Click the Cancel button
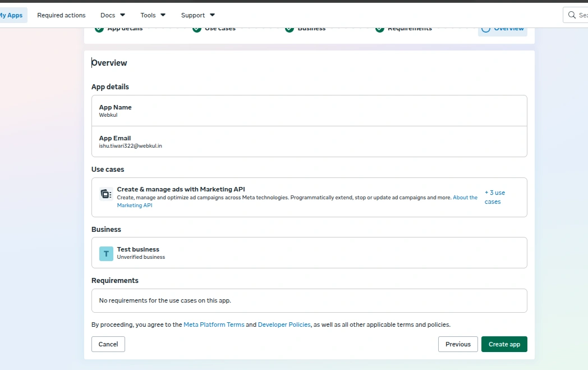This screenshot has height=370, width=588. pyautogui.click(x=108, y=344)
